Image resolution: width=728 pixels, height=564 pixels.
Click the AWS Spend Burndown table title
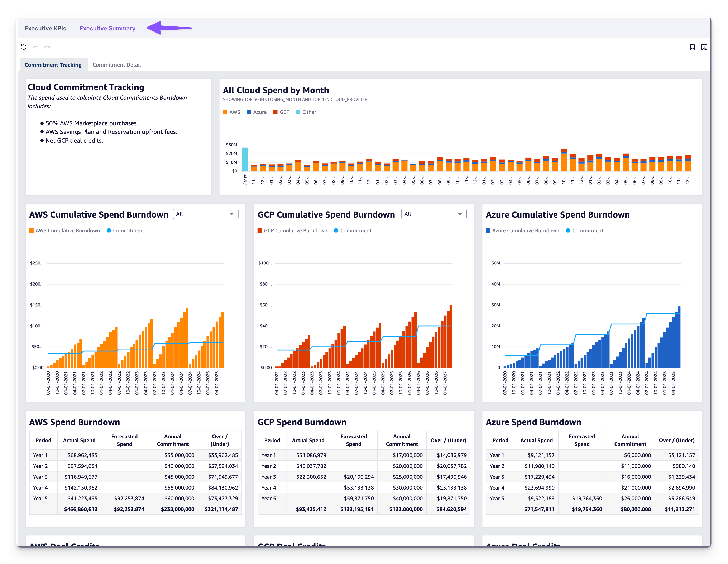(74, 422)
